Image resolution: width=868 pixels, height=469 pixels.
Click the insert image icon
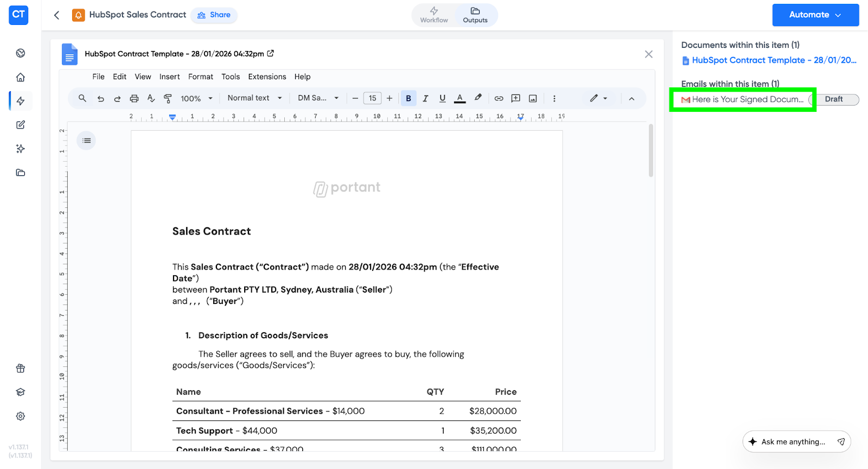533,98
